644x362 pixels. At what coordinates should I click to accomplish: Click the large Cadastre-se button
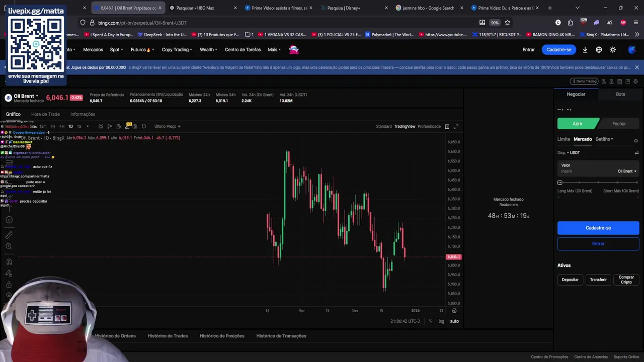click(598, 228)
